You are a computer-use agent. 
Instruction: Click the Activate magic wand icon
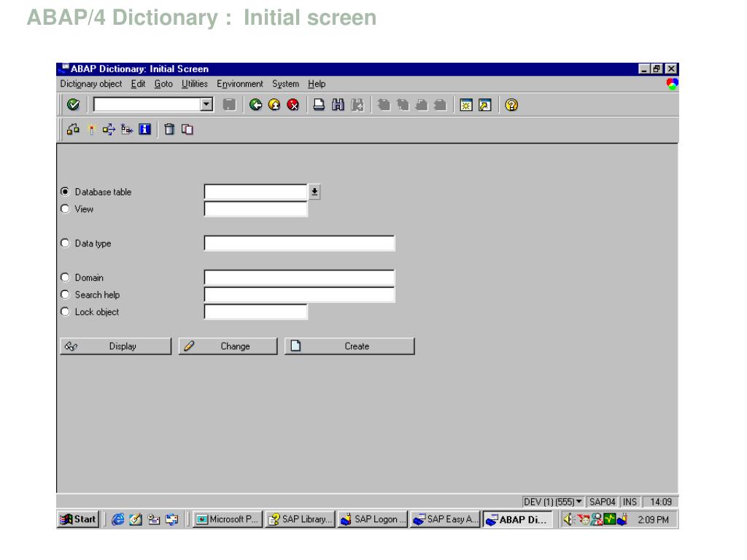point(91,129)
